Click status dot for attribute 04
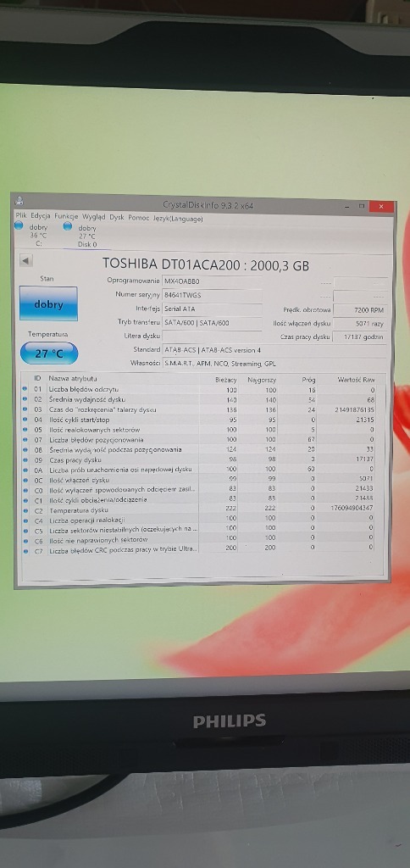This screenshot has height=868, width=410. point(25,420)
